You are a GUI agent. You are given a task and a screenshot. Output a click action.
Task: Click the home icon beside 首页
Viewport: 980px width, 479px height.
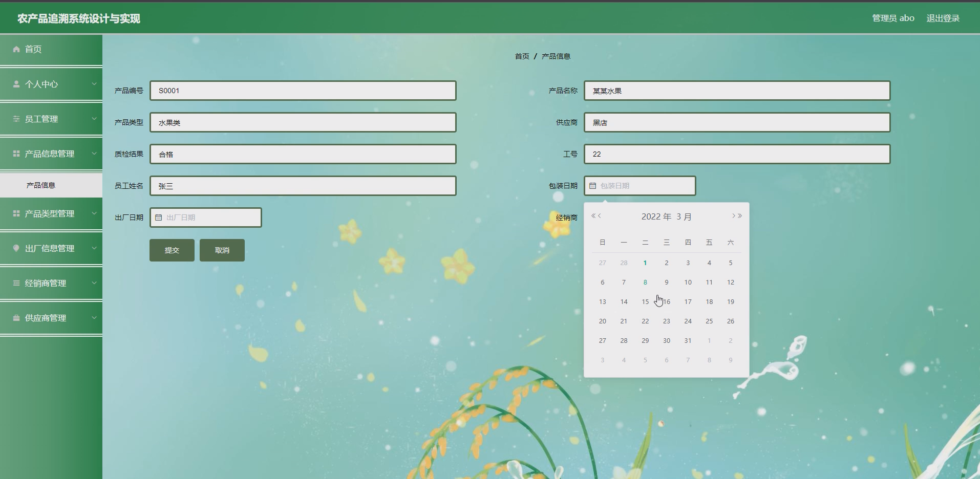pyautogui.click(x=16, y=49)
